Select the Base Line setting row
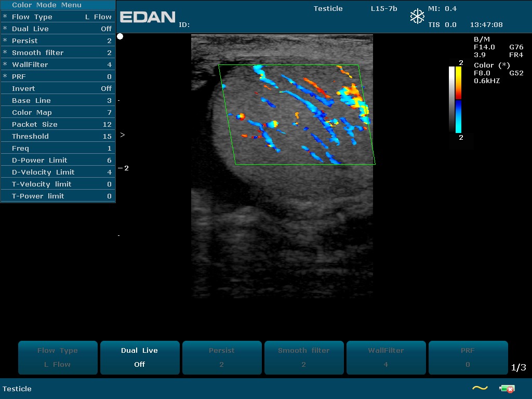Screen dimensions: 532x399 point(58,100)
